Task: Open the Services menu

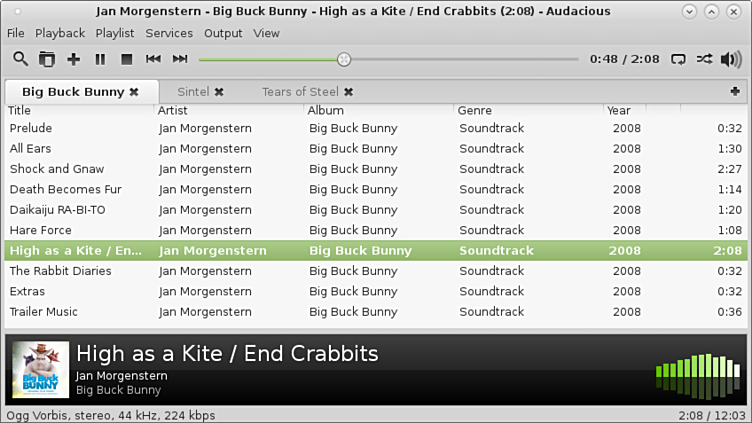Action: 169,33
